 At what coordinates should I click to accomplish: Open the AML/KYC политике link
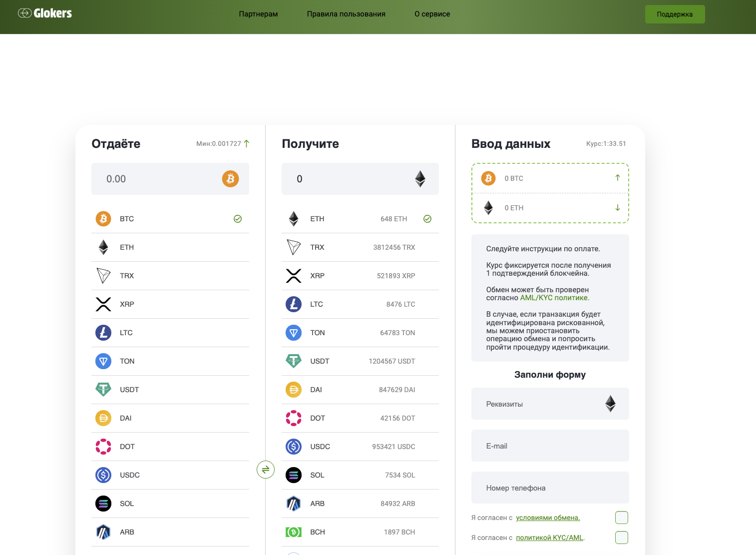[554, 298]
